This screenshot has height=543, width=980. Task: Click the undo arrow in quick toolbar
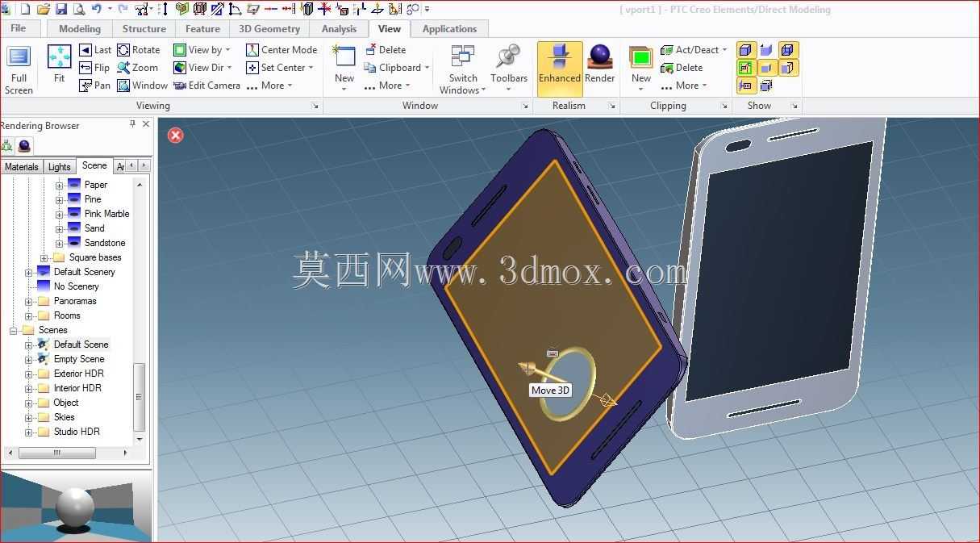pyautogui.click(x=96, y=10)
